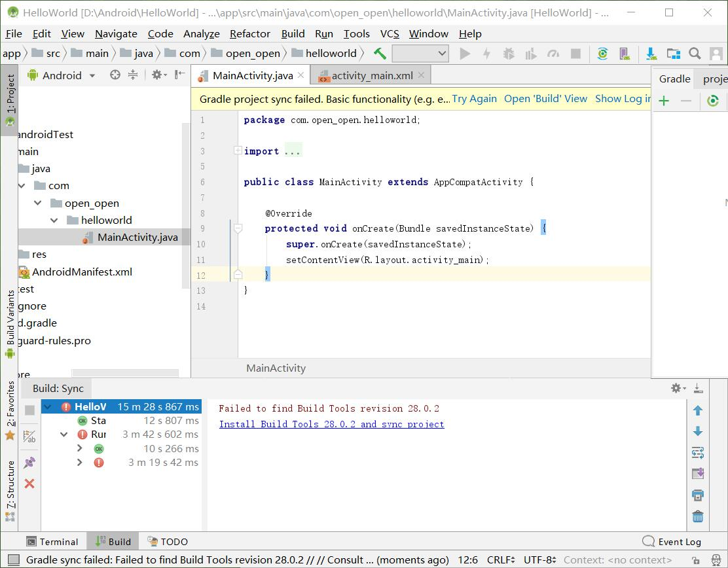Screen dimensions: 728x568
Task: Collapse the HelloV root node in Build tree
Action: tap(47, 407)
